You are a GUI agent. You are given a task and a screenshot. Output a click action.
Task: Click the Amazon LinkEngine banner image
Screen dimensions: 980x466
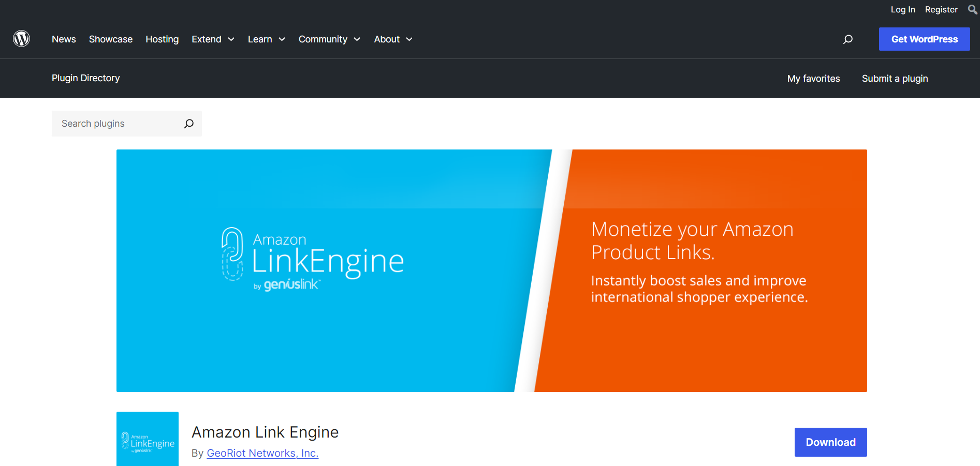point(492,270)
